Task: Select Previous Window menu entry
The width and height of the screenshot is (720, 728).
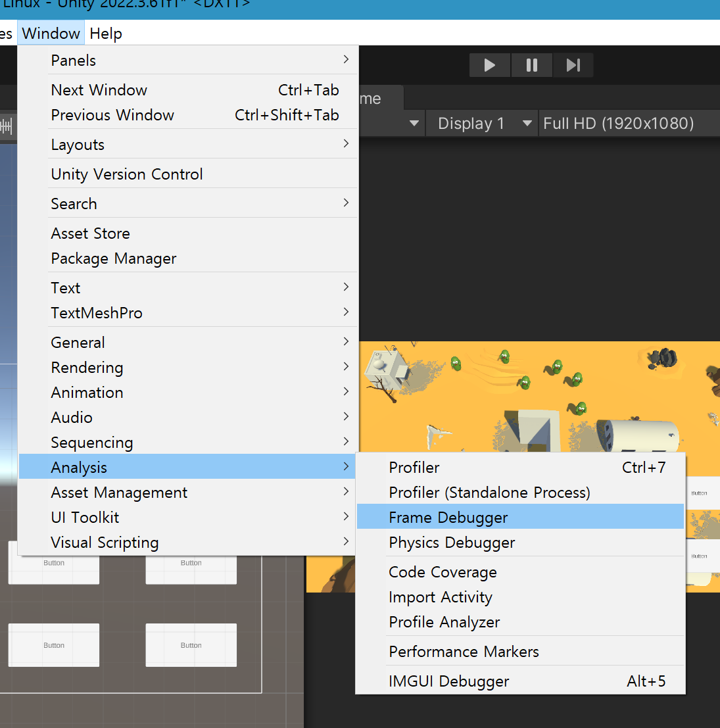Action: coord(188,115)
